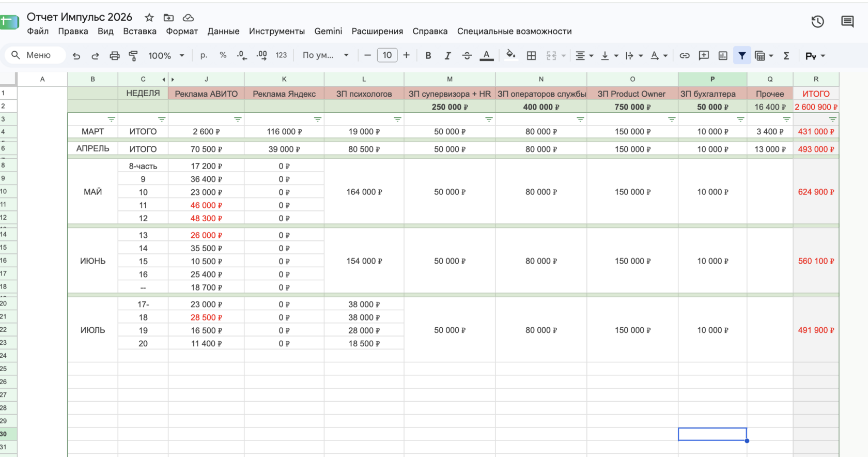This screenshot has height=457, width=868.
Task: Redo the last undone action
Action: [x=95, y=56]
